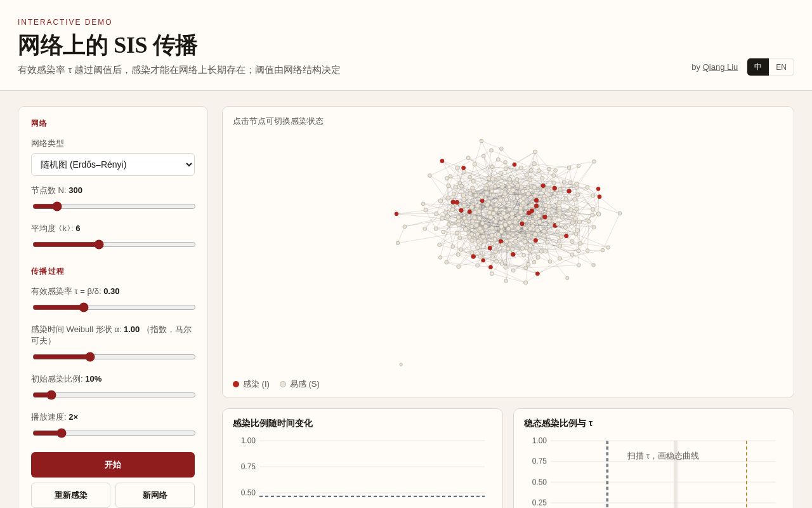Screen dimensions: 812x508
Task: Click the 重新感染 button
Action: (x=70, y=495)
